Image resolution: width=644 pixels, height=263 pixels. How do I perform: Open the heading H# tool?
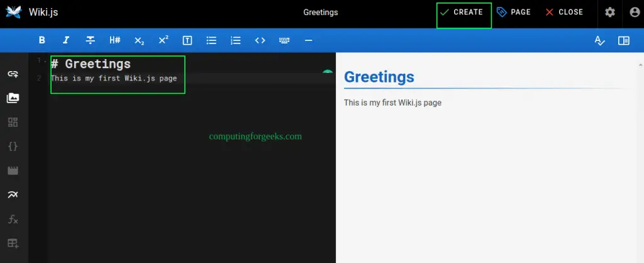(x=115, y=40)
